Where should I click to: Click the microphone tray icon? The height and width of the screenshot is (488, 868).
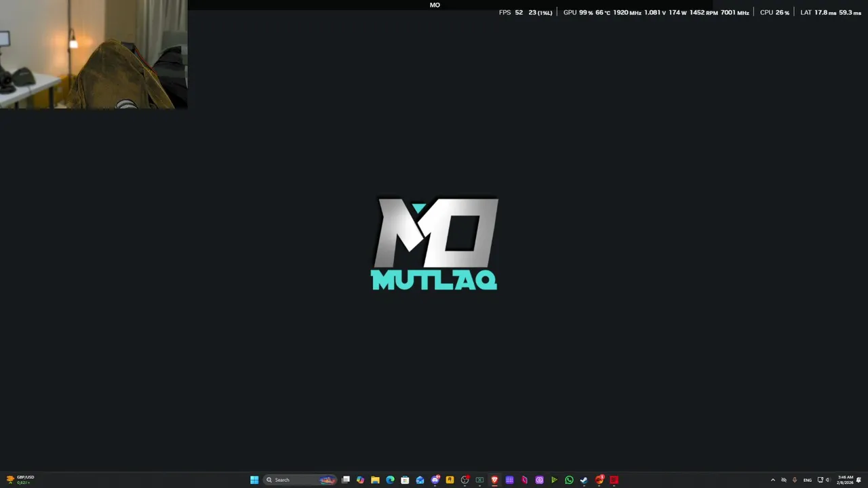pos(795,480)
